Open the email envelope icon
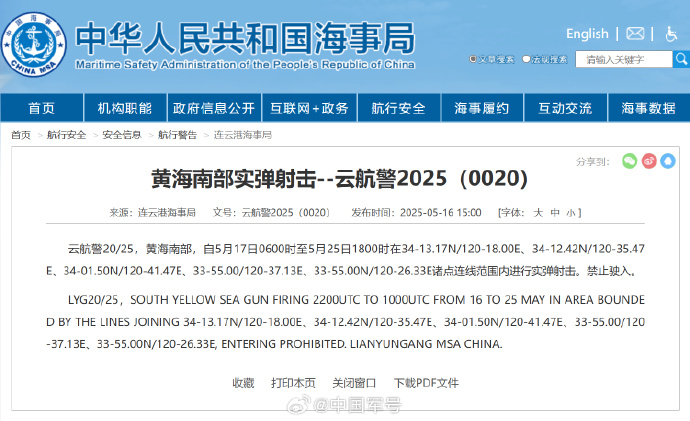Screen dimensions: 690x421 click(x=635, y=34)
